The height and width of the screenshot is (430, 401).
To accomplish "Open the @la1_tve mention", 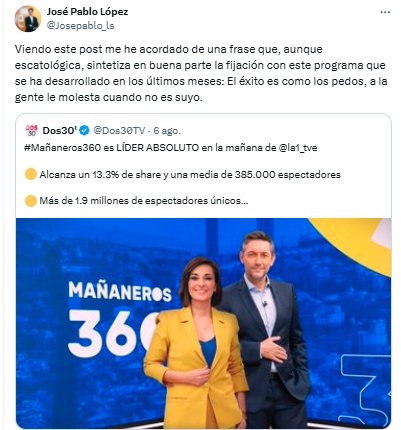I will 298,147.
